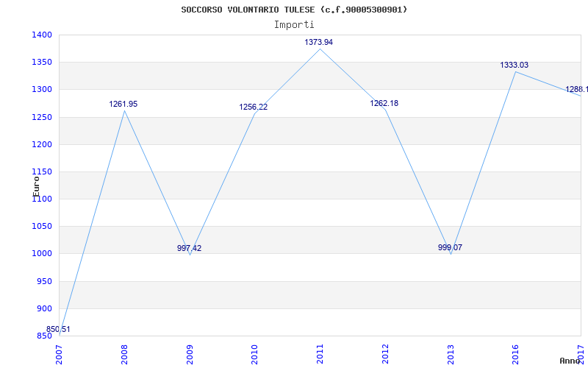Click the 2010 x-axis year label

(255, 355)
